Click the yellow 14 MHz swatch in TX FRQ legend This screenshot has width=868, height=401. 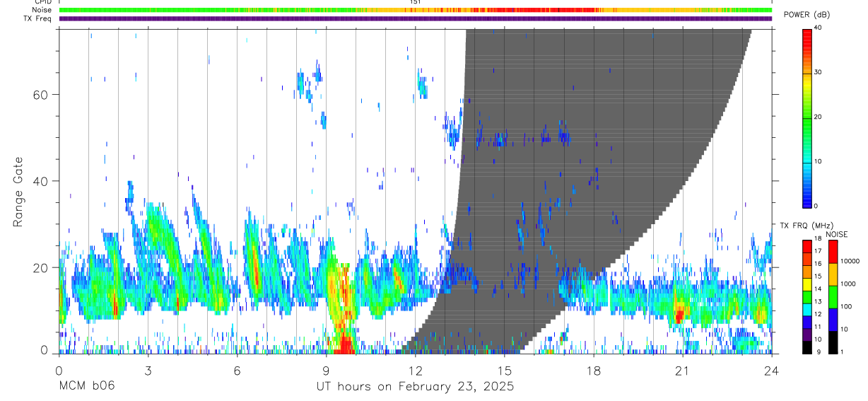coord(807,284)
